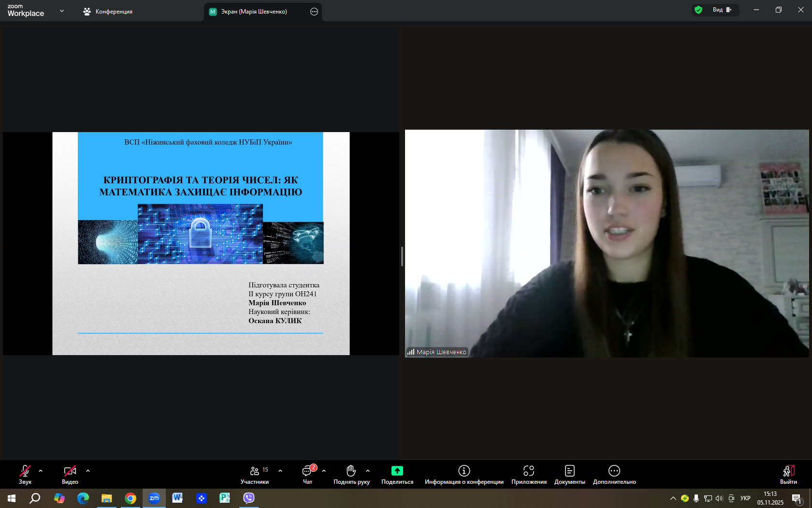Open Информация о конференции info

(x=464, y=474)
